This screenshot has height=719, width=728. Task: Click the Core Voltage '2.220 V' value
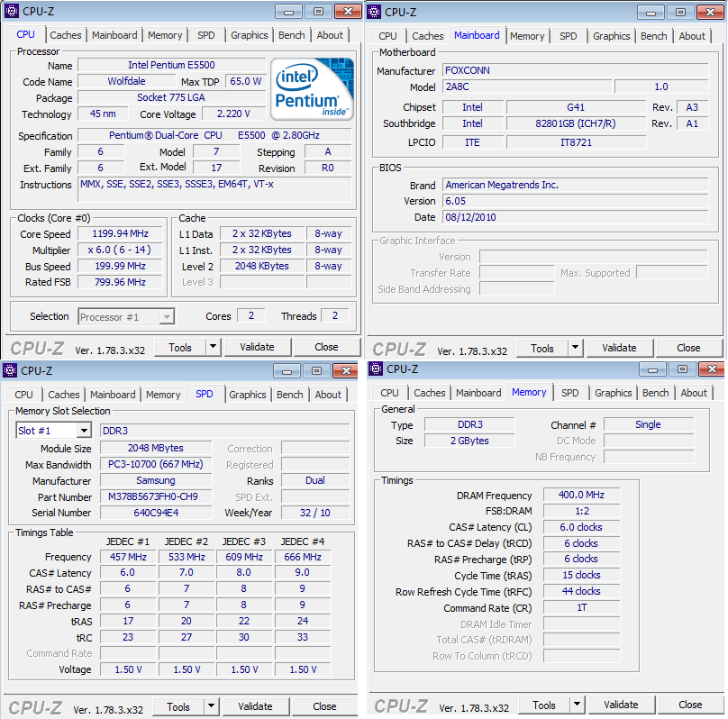pos(233,114)
